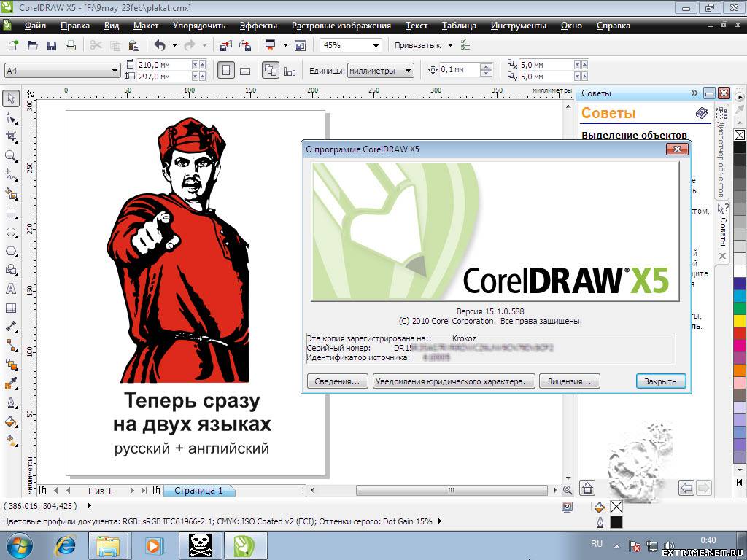This screenshot has height=560, width=747.
Task: Click the Лицензия... button
Action: click(569, 381)
